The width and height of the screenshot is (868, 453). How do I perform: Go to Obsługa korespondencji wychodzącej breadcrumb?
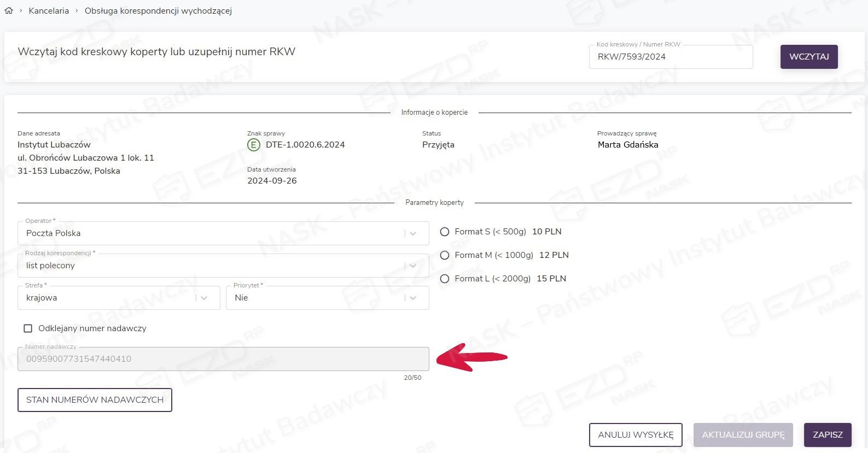click(x=158, y=11)
